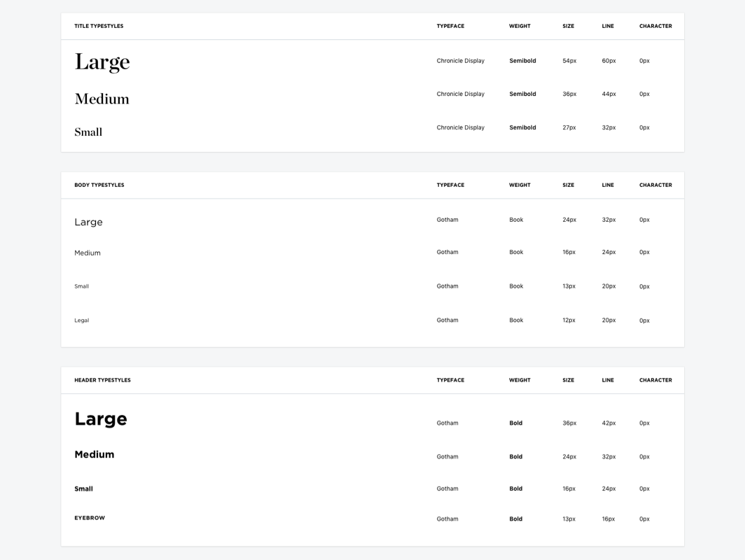The image size is (745, 560).
Task: Click the Legal body typestyle label
Action: click(81, 320)
